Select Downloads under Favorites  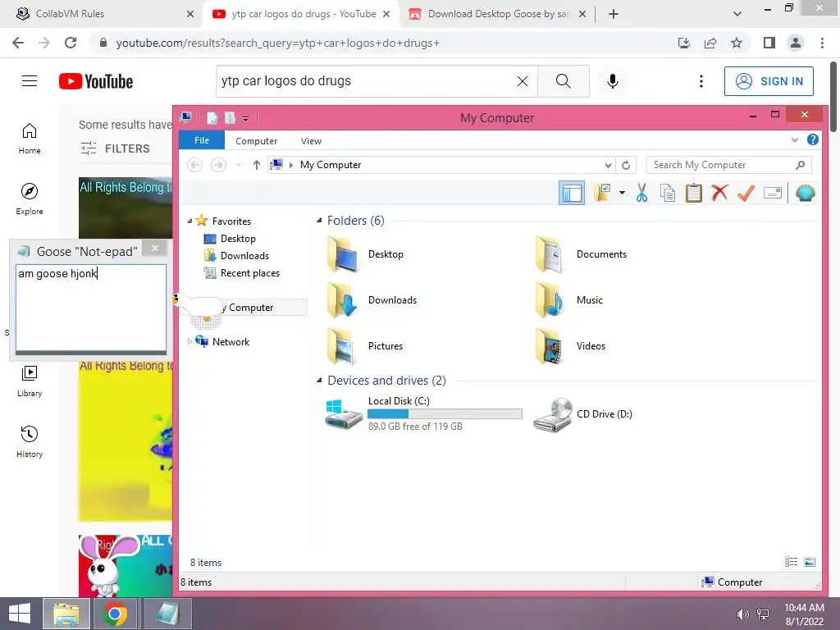click(244, 256)
